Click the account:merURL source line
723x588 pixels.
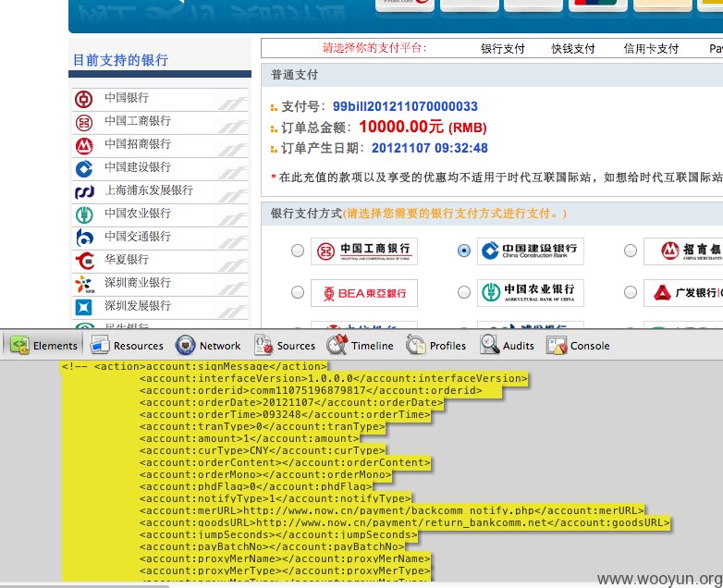pyautogui.click(x=392, y=510)
